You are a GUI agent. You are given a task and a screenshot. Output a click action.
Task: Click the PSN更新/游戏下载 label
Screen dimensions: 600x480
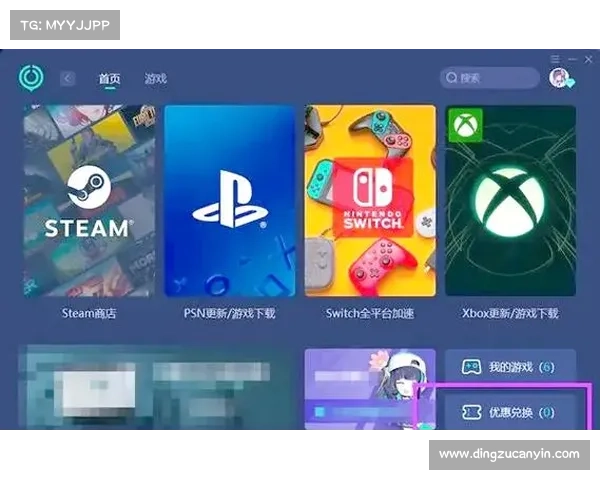pyautogui.click(x=229, y=313)
